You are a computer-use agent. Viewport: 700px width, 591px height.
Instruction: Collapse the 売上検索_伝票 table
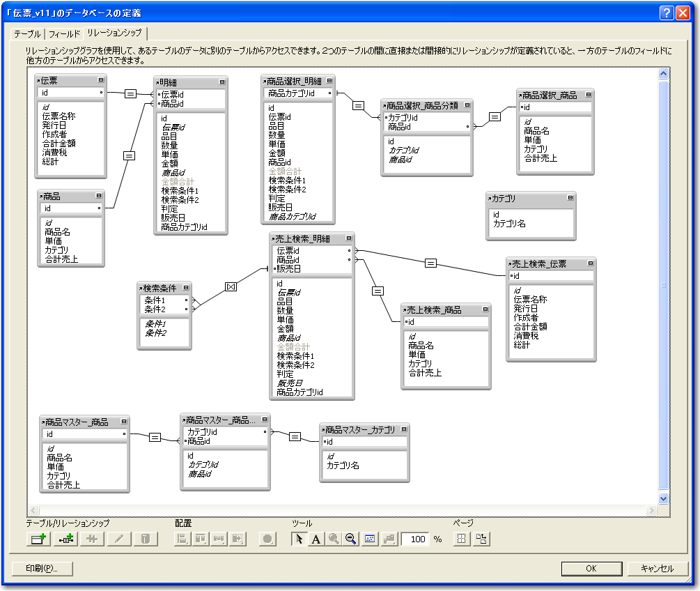(x=590, y=264)
